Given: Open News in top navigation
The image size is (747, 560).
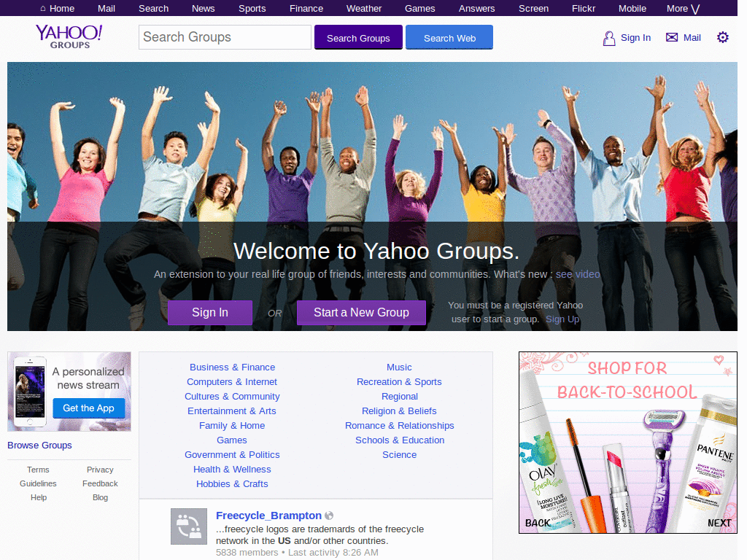Looking at the screenshot, I should (x=203, y=9).
